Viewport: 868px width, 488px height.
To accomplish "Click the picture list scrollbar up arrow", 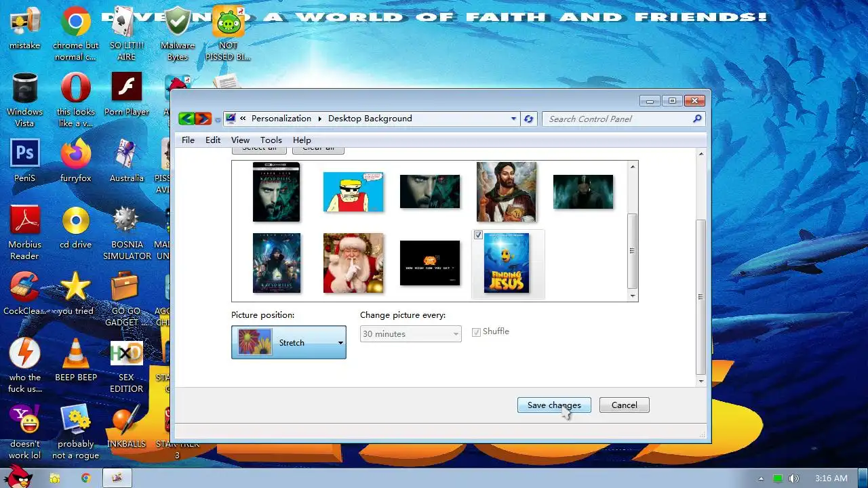I will tap(633, 166).
